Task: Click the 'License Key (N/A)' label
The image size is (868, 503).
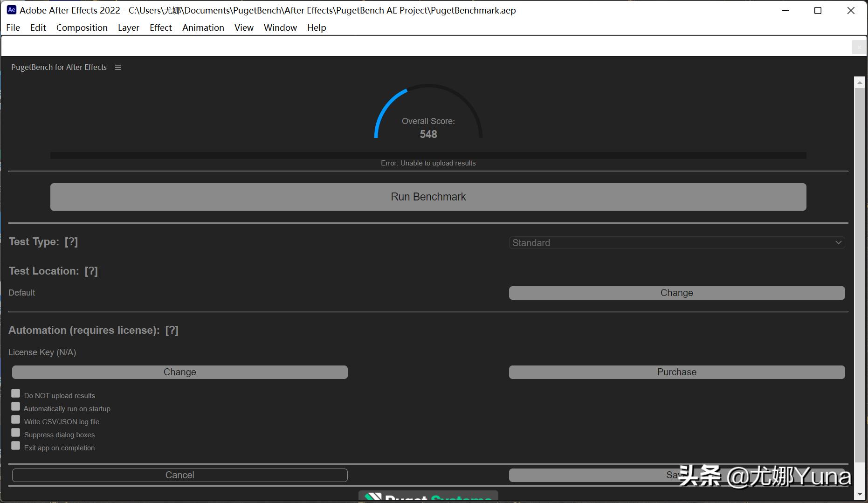Action: tap(42, 352)
